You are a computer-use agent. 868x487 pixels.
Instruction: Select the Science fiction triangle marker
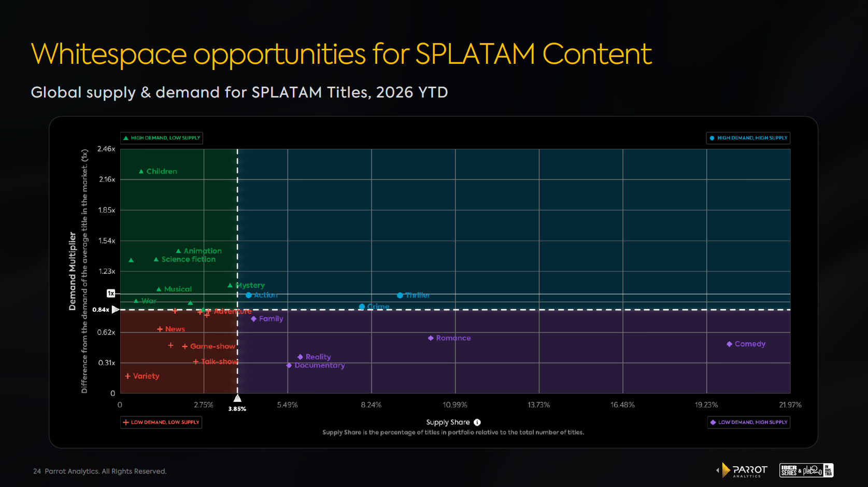[x=156, y=259]
